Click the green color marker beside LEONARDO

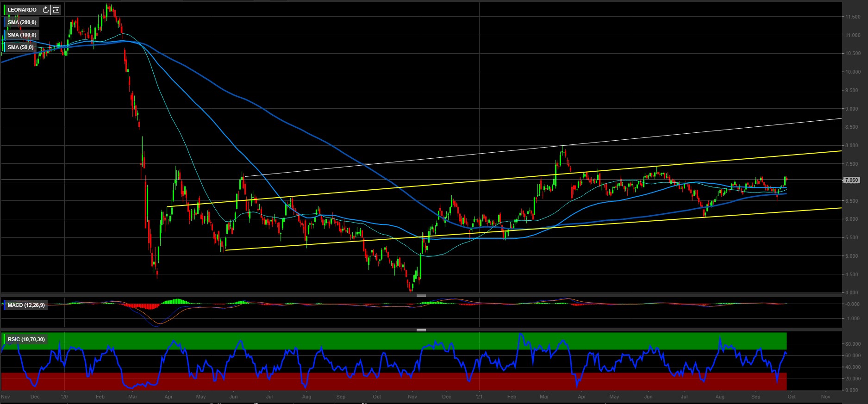[5, 10]
